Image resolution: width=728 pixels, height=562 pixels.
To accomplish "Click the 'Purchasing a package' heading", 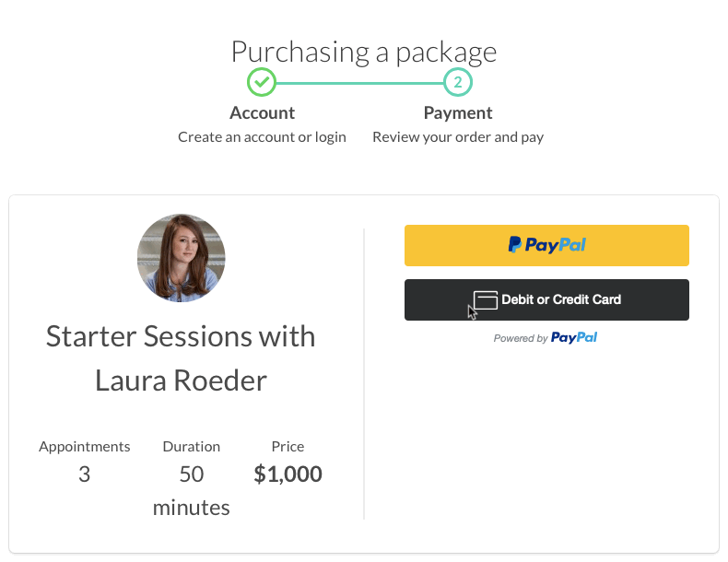I will point(364,51).
